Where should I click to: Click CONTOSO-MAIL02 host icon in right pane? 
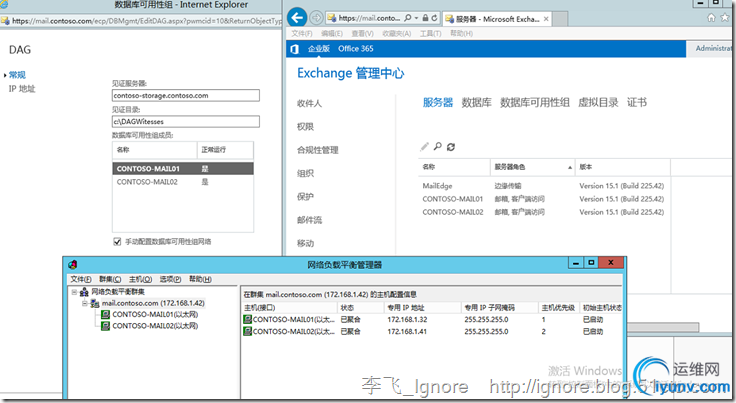247,331
